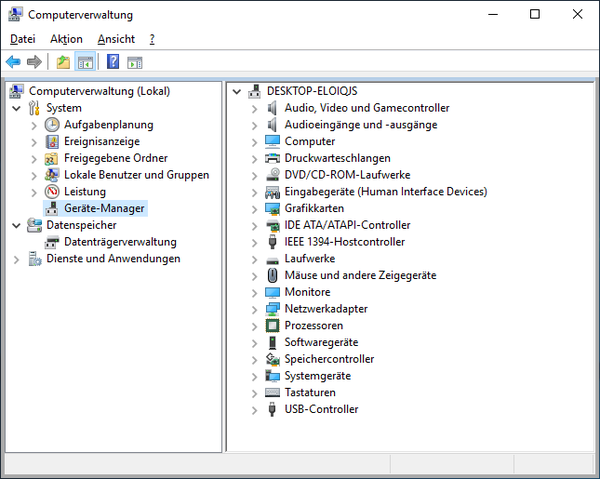This screenshot has height=479, width=600.
Task: Select Geräte-Manager in the left tree
Action: [x=104, y=209]
